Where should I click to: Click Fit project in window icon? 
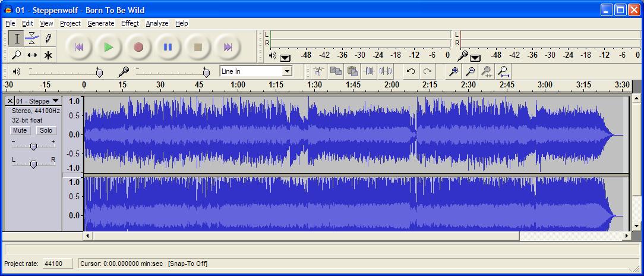(504, 71)
